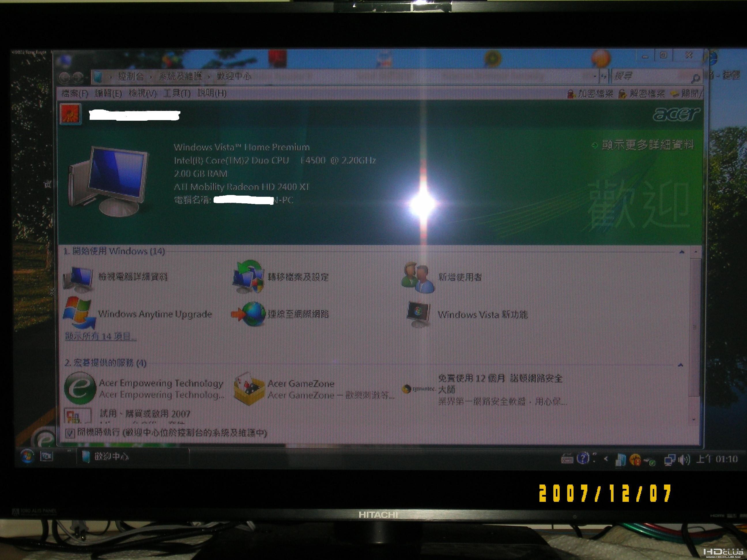The width and height of the screenshot is (747, 560).
Task: Click the scrollbar down arrow
Action: tap(694, 420)
